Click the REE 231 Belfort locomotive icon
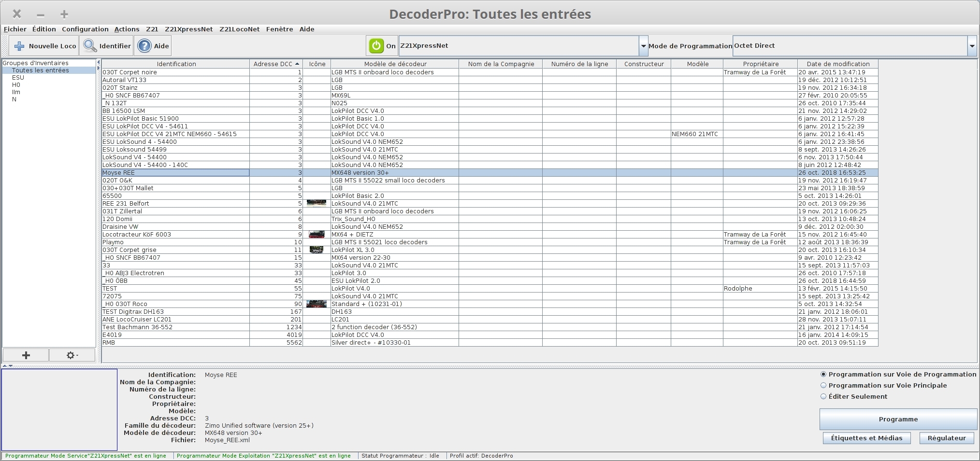 pyautogui.click(x=317, y=203)
